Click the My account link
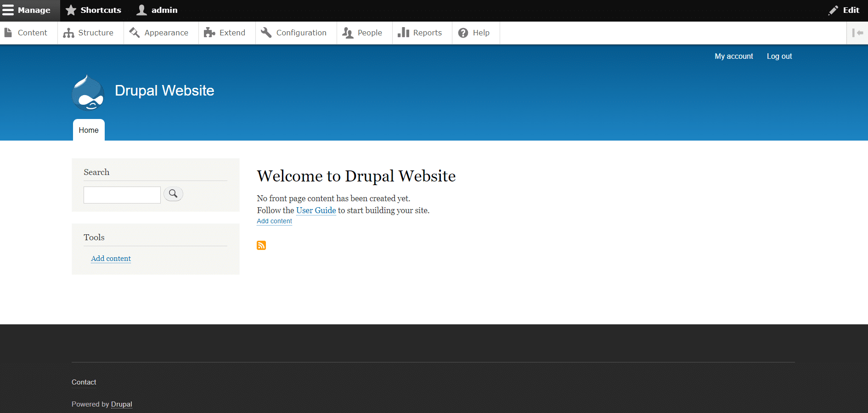The image size is (868, 413). click(734, 56)
